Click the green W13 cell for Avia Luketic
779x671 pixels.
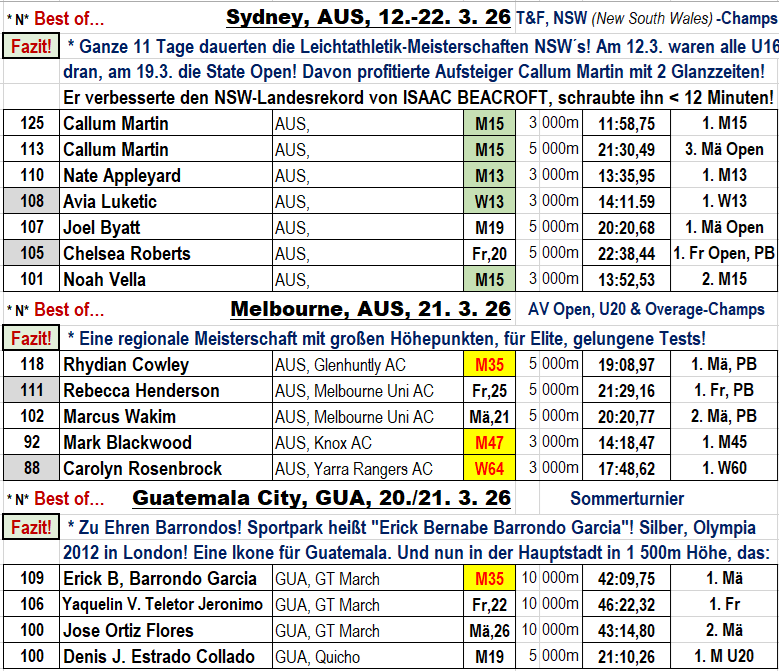click(489, 202)
